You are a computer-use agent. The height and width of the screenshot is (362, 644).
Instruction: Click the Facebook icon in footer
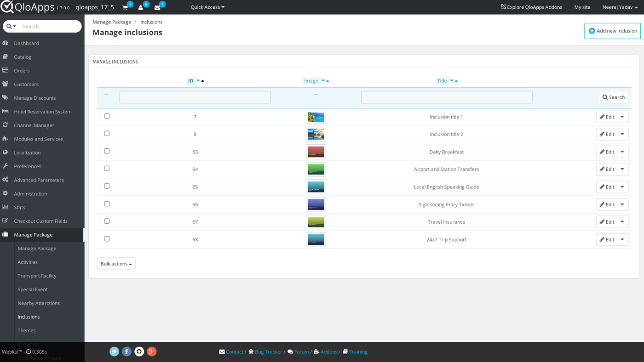[x=127, y=351]
